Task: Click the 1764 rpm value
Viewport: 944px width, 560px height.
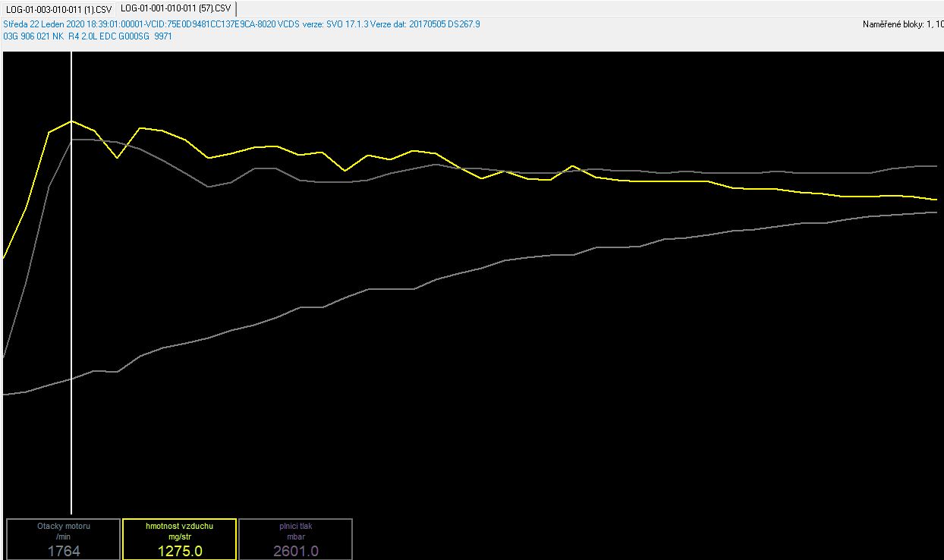Action: (x=64, y=551)
